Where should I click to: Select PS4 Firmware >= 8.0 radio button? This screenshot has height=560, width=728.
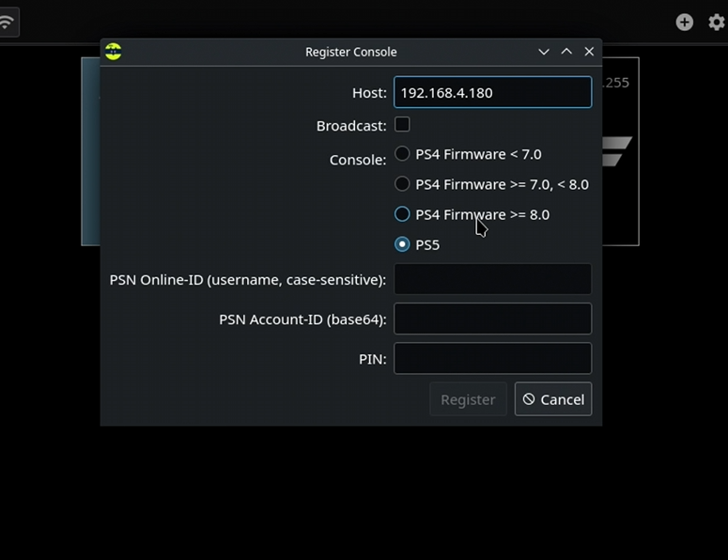pyautogui.click(x=402, y=214)
